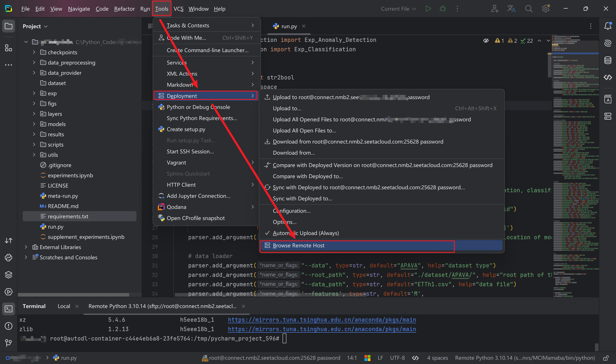The image size is (616, 364).
Task: Click LF line separator widget
Action: [x=380, y=358]
